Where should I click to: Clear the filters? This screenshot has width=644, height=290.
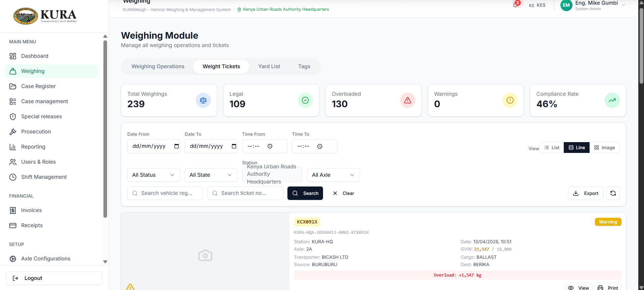(343, 193)
